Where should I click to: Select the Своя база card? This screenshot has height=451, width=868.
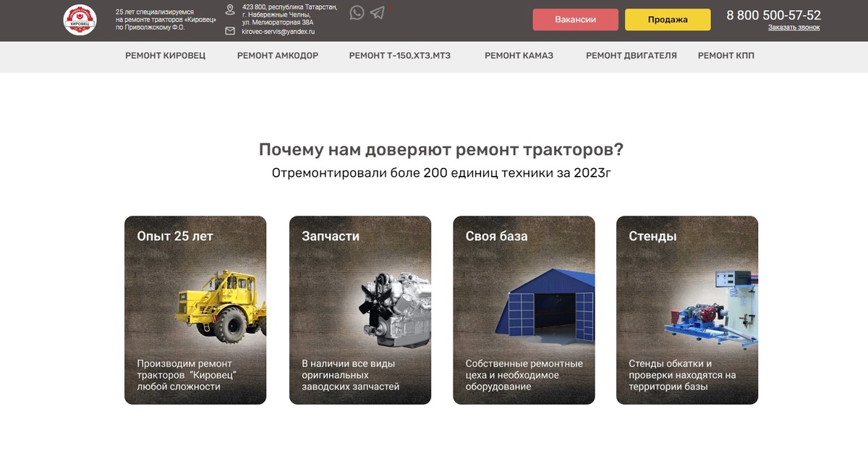[524, 310]
